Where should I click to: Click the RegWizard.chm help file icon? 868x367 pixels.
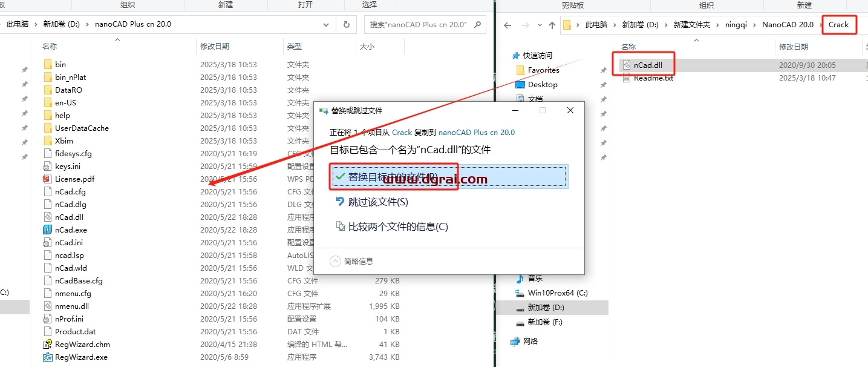point(48,344)
